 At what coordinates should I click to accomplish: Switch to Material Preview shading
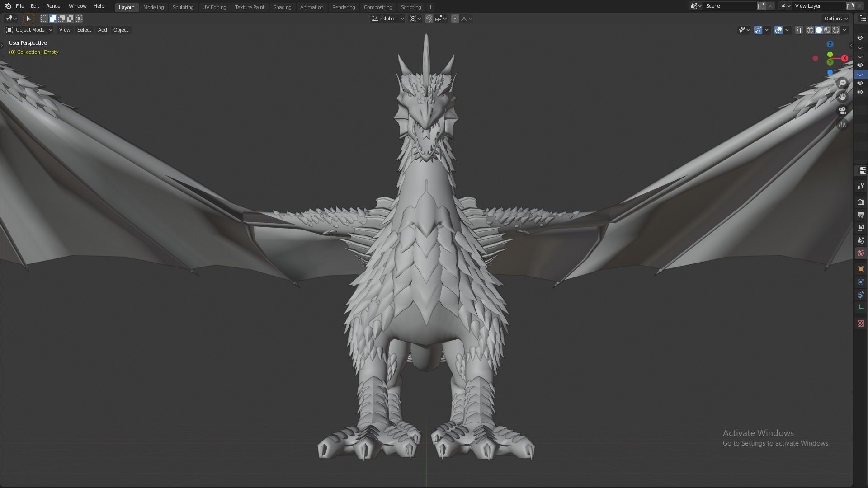(x=827, y=30)
